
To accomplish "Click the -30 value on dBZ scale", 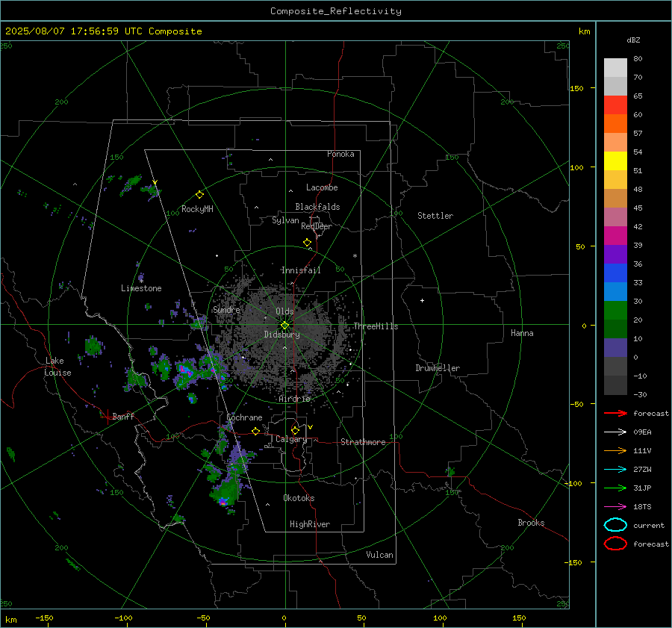I will click(640, 394).
